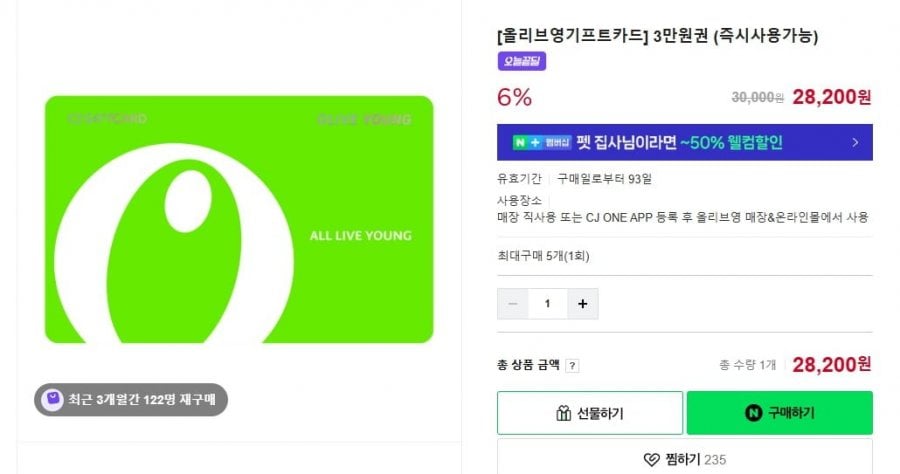
Task: Expand the membership banner chevron arrow
Action: [x=855, y=142]
